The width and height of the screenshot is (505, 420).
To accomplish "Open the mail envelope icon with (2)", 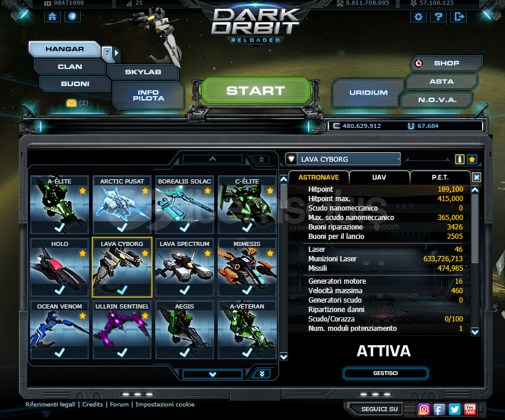I will tap(71, 103).
